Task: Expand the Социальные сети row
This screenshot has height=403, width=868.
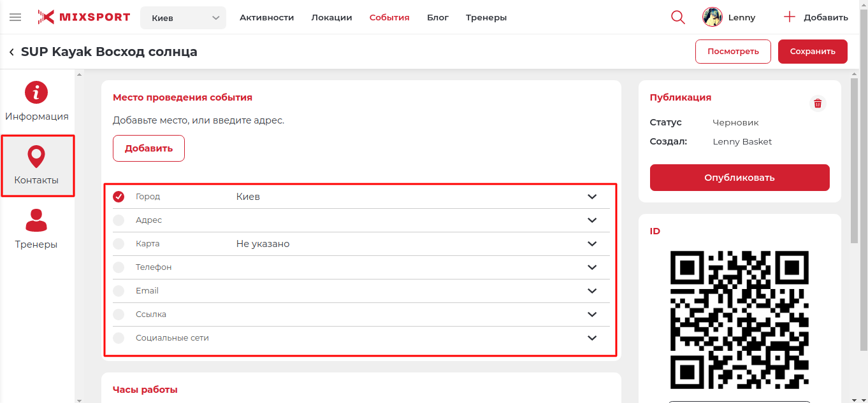Action: coord(592,338)
